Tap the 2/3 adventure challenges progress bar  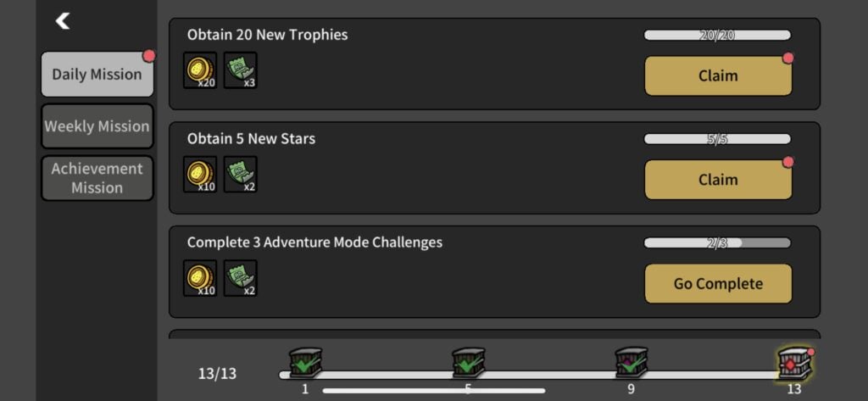717,242
